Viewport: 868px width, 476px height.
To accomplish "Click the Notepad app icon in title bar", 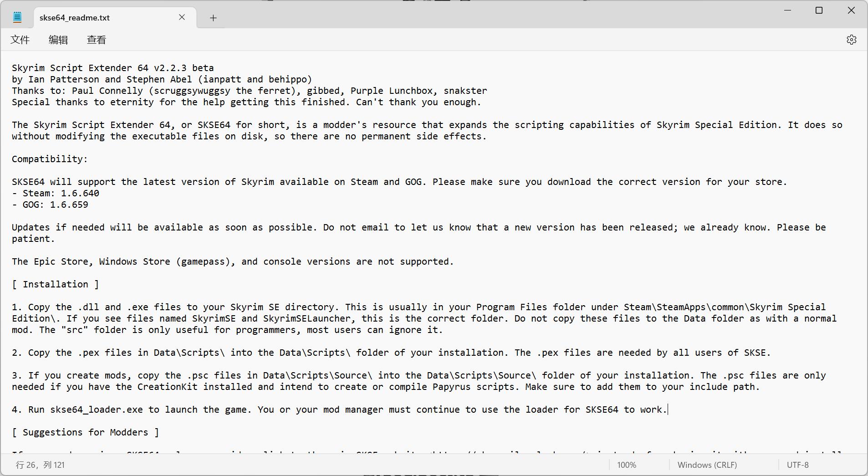I will click(x=17, y=17).
